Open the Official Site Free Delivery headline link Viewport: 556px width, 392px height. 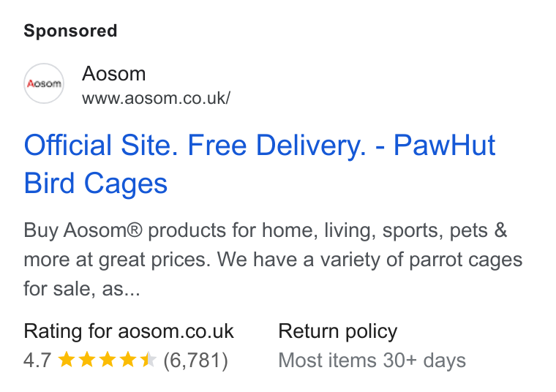[259, 164]
